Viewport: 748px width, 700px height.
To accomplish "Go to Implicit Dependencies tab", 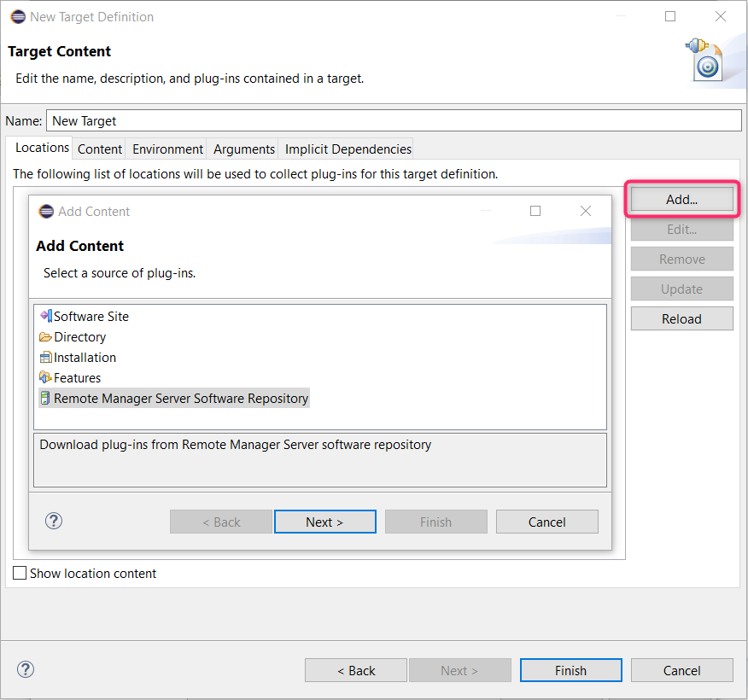I will [348, 149].
